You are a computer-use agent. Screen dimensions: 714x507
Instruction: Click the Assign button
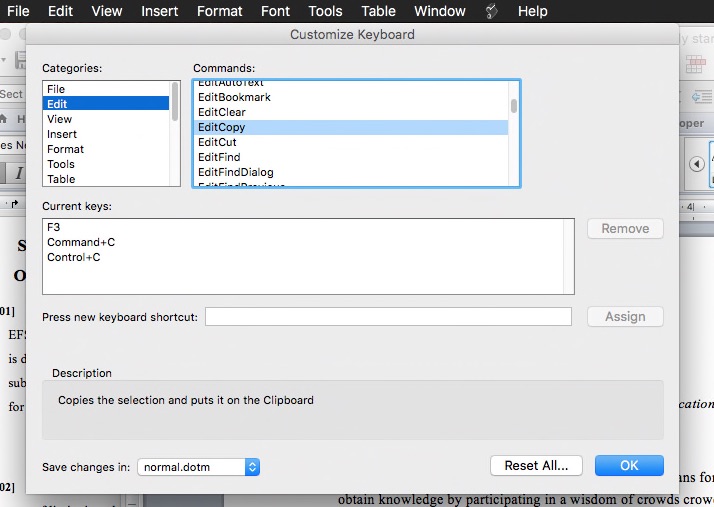(625, 317)
